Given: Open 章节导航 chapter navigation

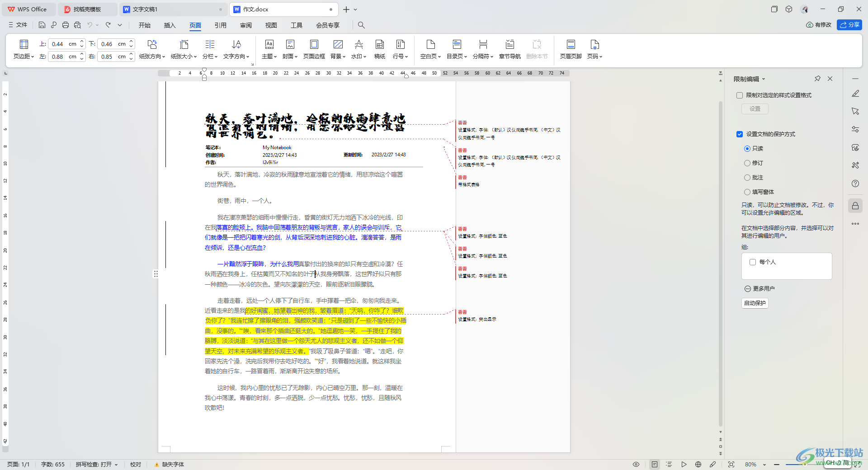Looking at the screenshot, I should pyautogui.click(x=510, y=49).
